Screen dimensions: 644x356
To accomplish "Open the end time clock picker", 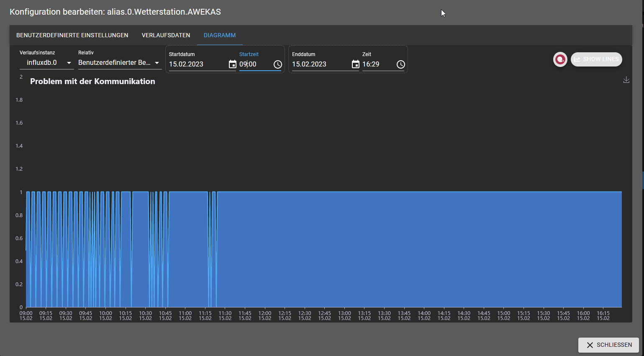I will (401, 64).
